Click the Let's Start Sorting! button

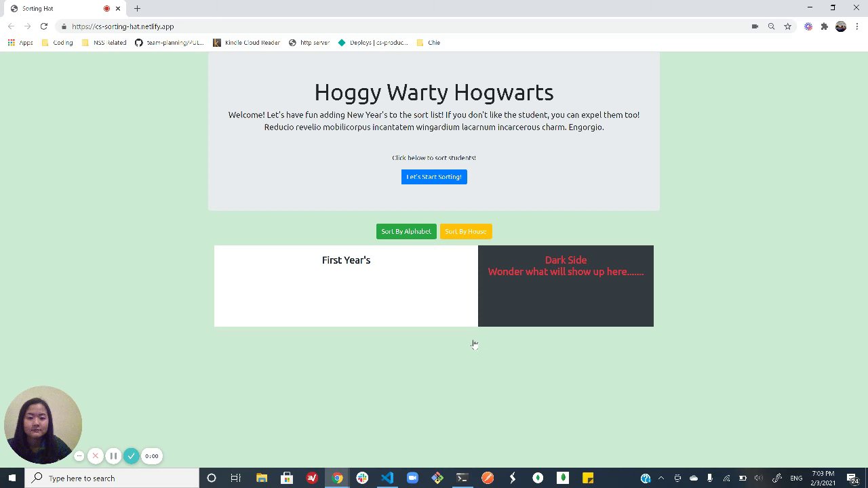[434, 177]
